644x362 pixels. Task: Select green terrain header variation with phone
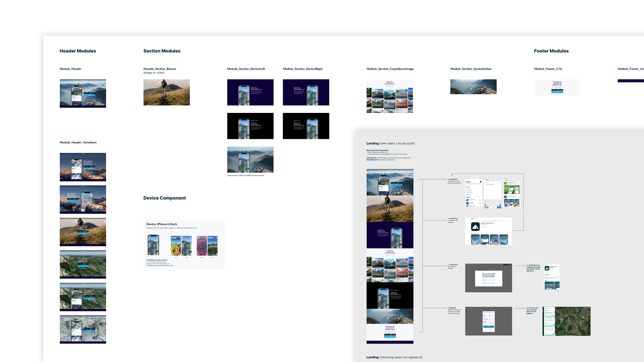[83, 297]
